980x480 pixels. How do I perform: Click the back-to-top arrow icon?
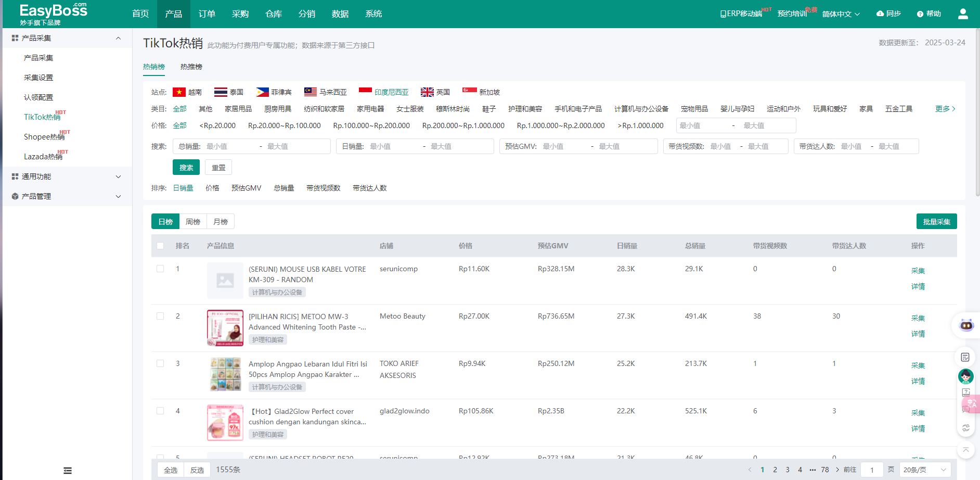[966, 450]
